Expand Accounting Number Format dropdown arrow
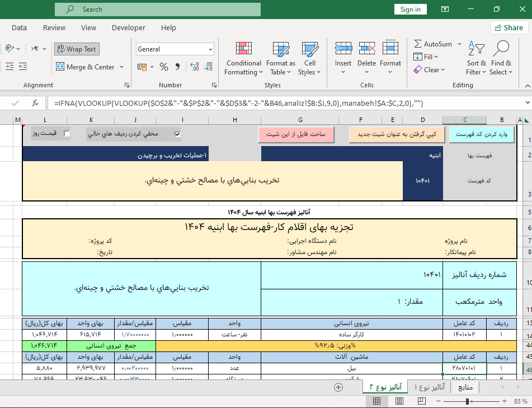The image size is (532, 408). click(x=152, y=67)
